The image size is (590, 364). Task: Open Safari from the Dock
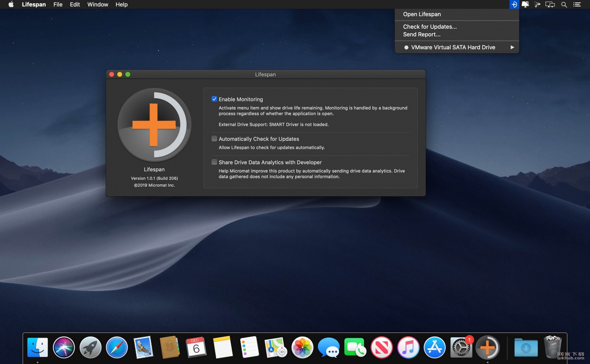[117, 347]
